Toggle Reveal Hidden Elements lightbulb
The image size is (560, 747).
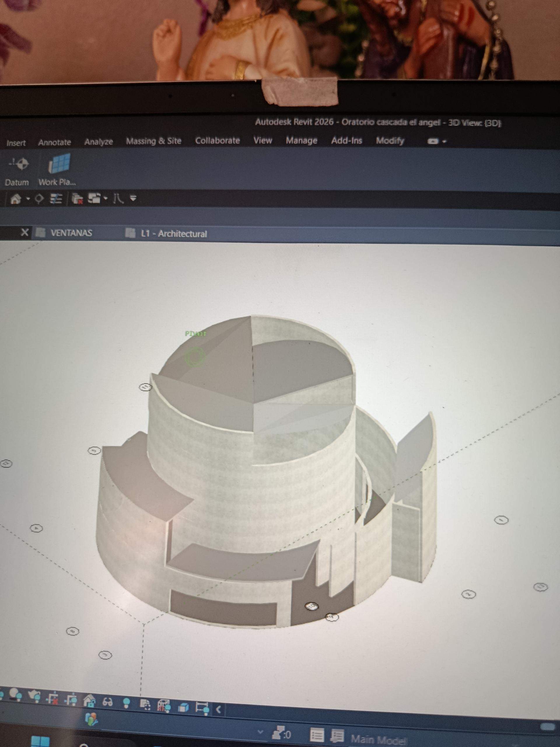(x=127, y=703)
